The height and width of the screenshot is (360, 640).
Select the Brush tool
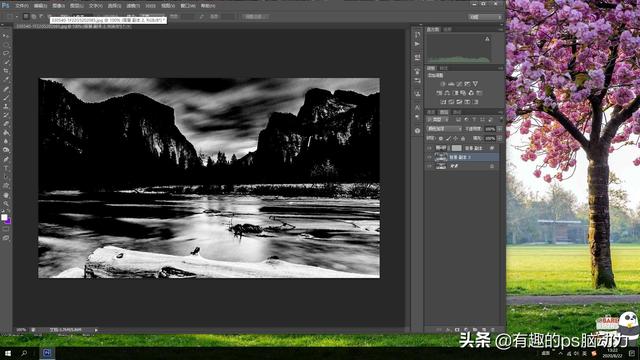coord(6,98)
